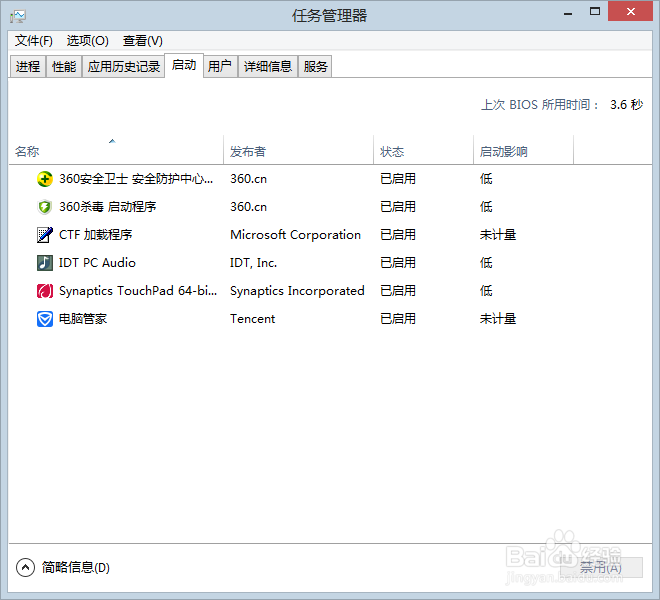This screenshot has height=600, width=660.
Task: Click the 禁用(A) button
Action: 601,568
